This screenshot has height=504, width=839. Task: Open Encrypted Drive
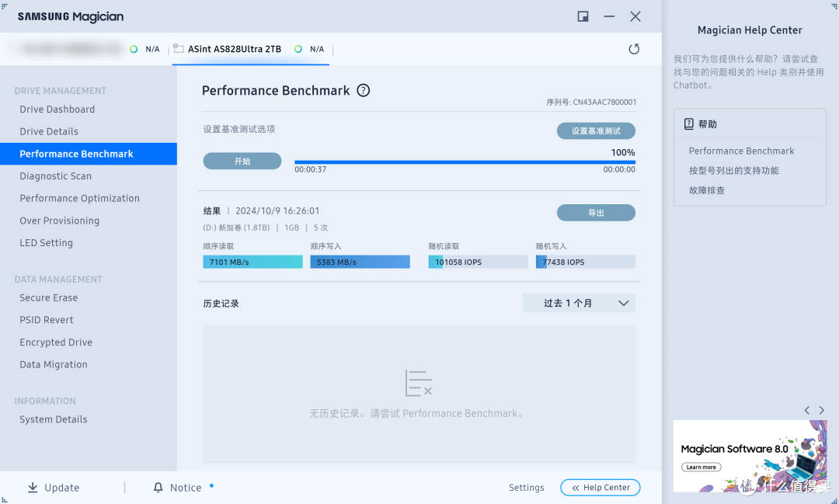pos(56,342)
